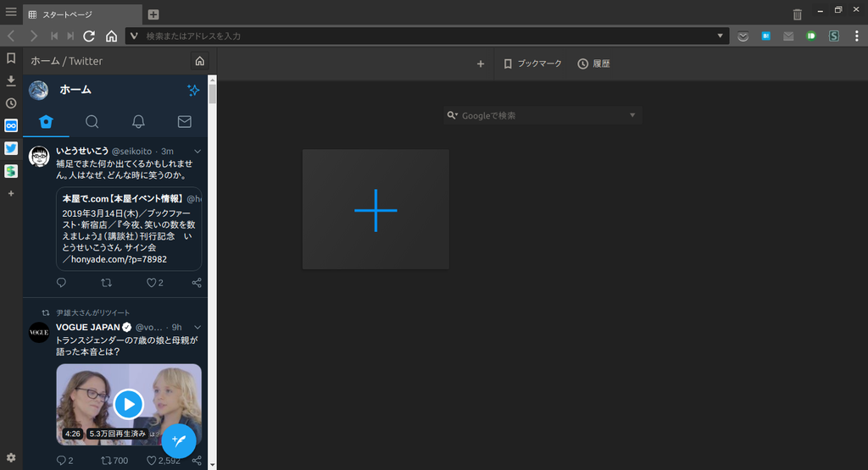The image size is (868, 470).
Task: Open the closed tabs trash icon
Action: click(x=797, y=14)
